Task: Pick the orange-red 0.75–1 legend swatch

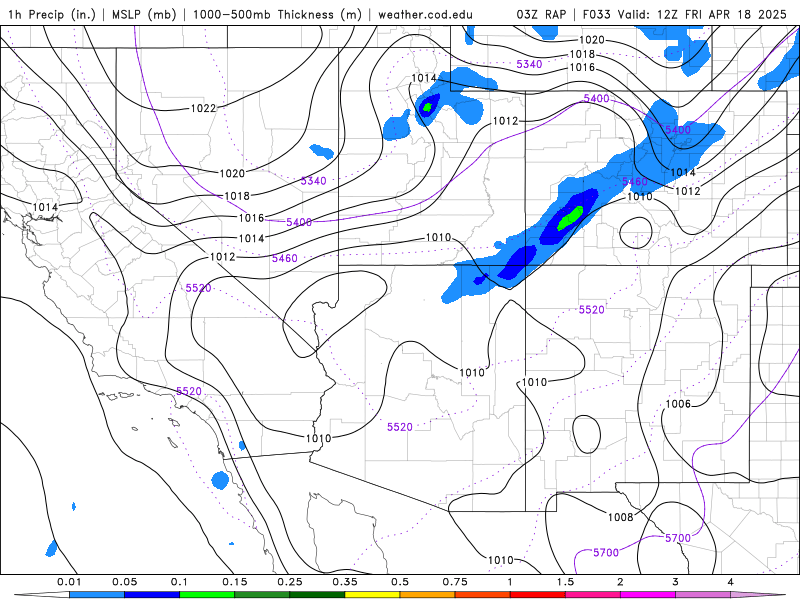Action: [x=483, y=595]
